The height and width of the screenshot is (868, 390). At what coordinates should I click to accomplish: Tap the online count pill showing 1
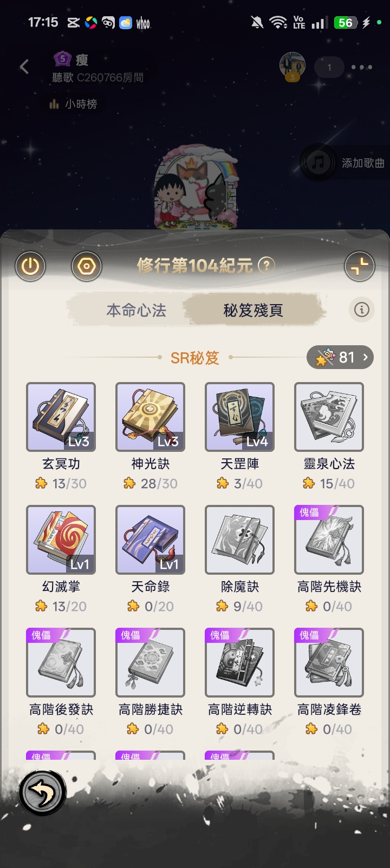coord(329,67)
